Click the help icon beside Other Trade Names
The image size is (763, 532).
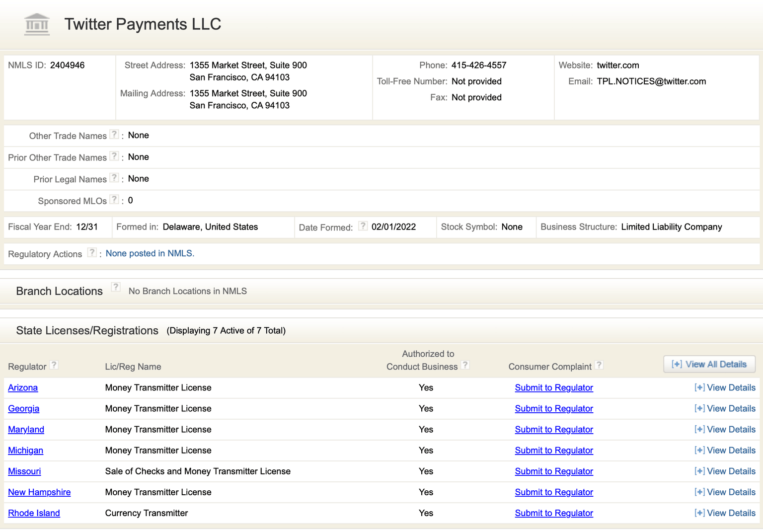click(x=114, y=135)
